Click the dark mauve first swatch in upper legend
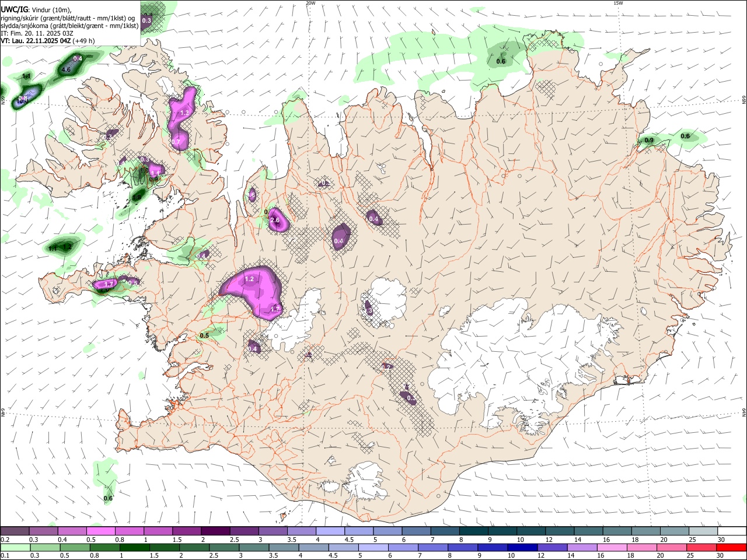The width and height of the screenshot is (747, 560). pyautogui.click(x=15, y=531)
